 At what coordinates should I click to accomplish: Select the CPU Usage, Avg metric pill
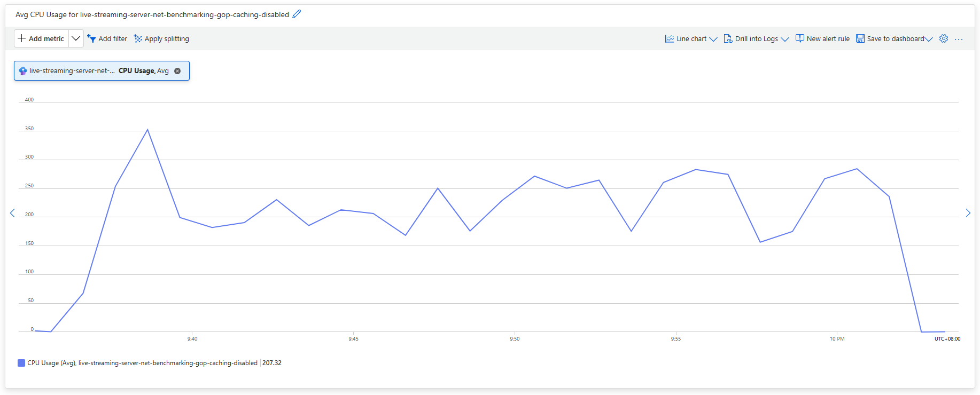tap(102, 70)
